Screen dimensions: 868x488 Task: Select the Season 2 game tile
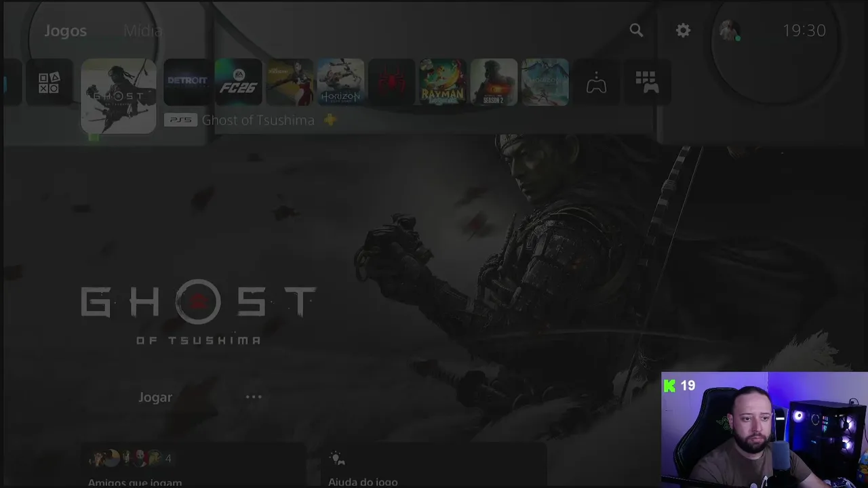pos(494,82)
